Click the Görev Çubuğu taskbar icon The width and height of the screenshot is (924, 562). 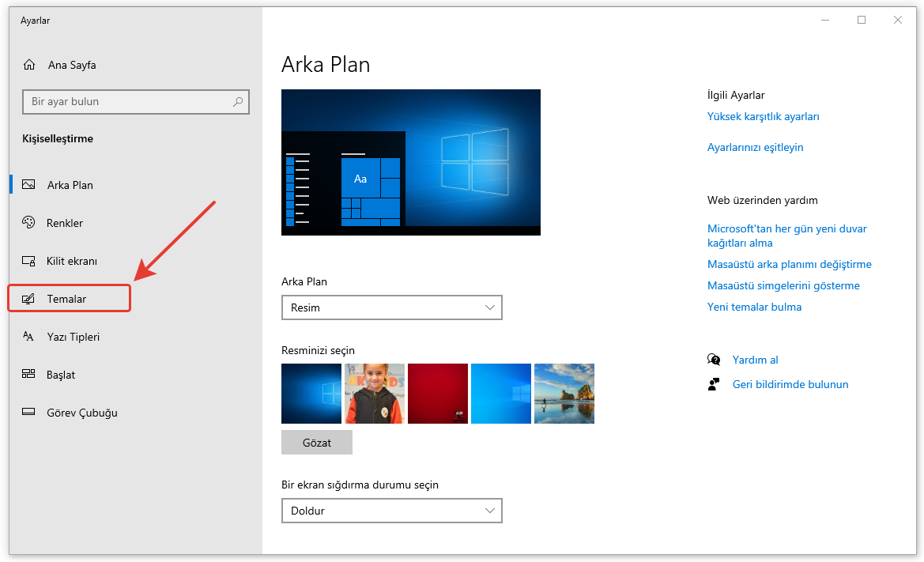click(x=29, y=413)
